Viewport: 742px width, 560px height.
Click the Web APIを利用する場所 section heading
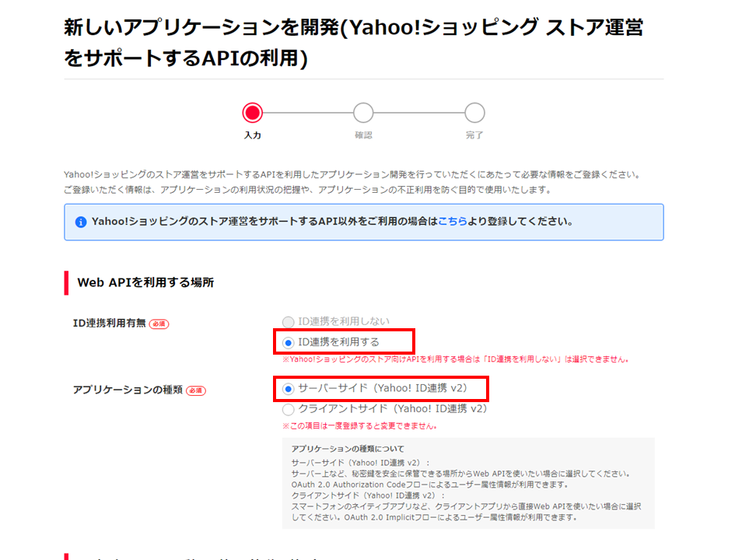[x=145, y=282]
